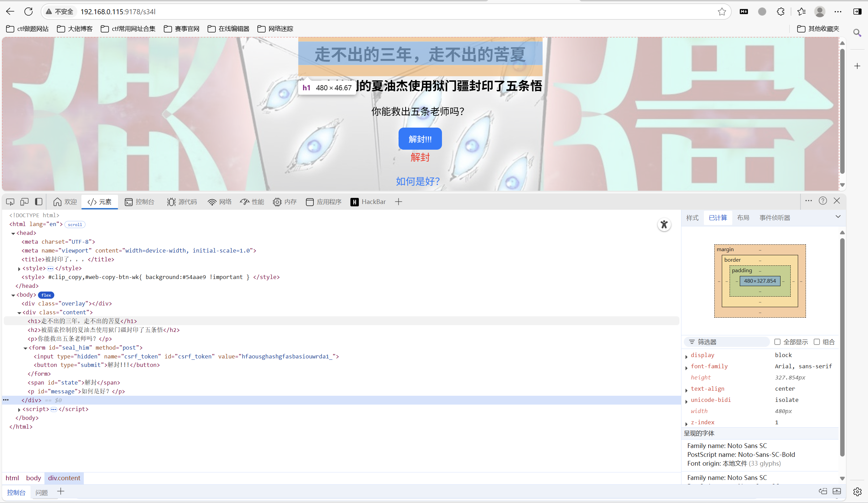868x503 pixels.
Task: Open browser settings and more menu
Action: 838,12
